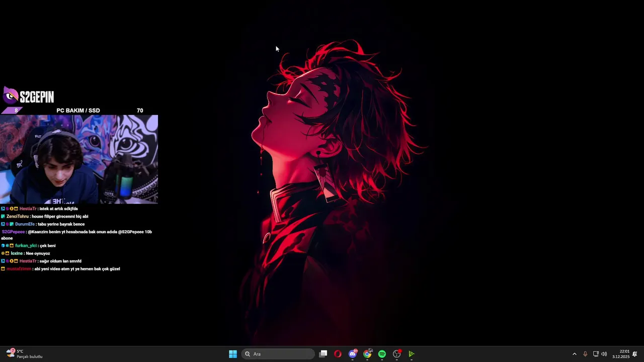Launch Opera browser from the taskbar
Screen dimensions: 644x362
tap(338, 354)
